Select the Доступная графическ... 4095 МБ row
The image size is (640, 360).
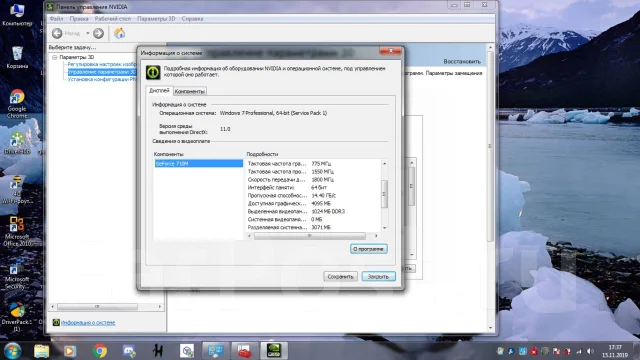click(313, 203)
